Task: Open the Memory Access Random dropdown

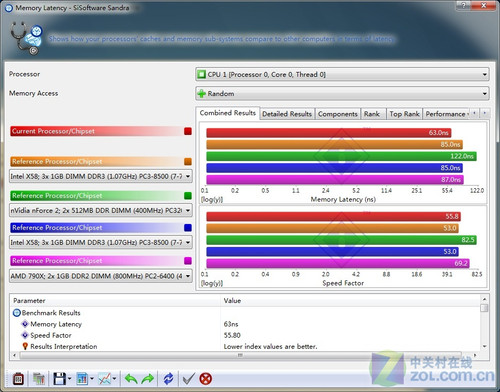Action: pyautogui.click(x=342, y=93)
